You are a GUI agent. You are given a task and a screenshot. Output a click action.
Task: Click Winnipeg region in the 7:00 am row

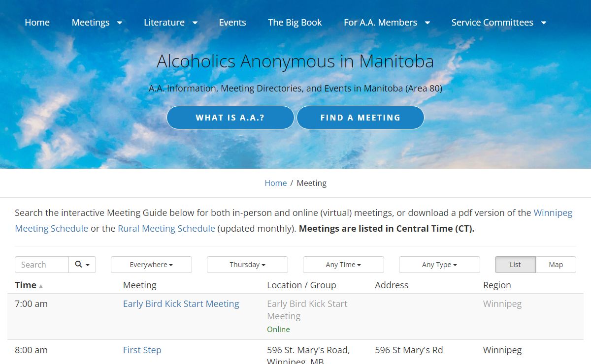502,304
